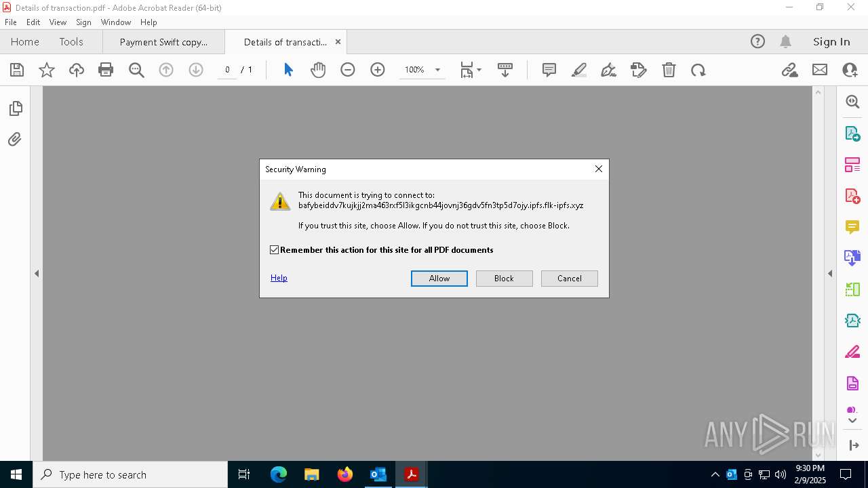Close the Details of transaction tab
Viewport: 868px width, 488px height.
[x=338, y=42]
